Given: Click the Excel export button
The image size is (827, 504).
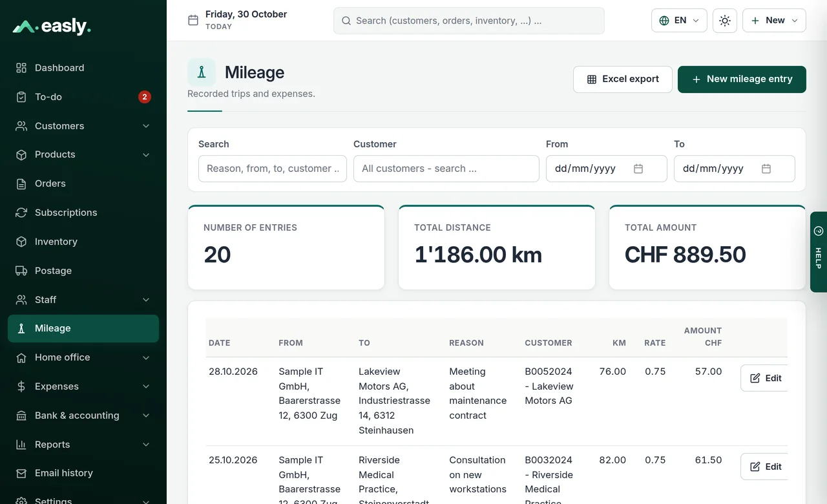Looking at the screenshot, I should pos(623,79).
